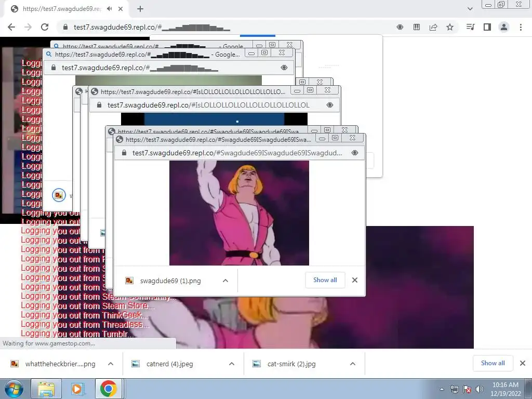Click the Swagdude69 popup address text
This screenshot has width=532, height=399.
pyautogui.click(x=237, y=153)
